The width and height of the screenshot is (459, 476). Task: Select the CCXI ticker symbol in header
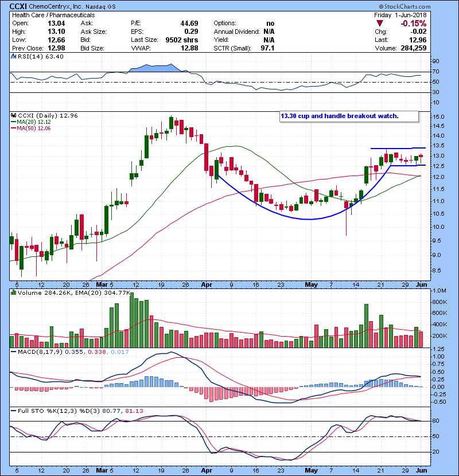tap(18, 6)
